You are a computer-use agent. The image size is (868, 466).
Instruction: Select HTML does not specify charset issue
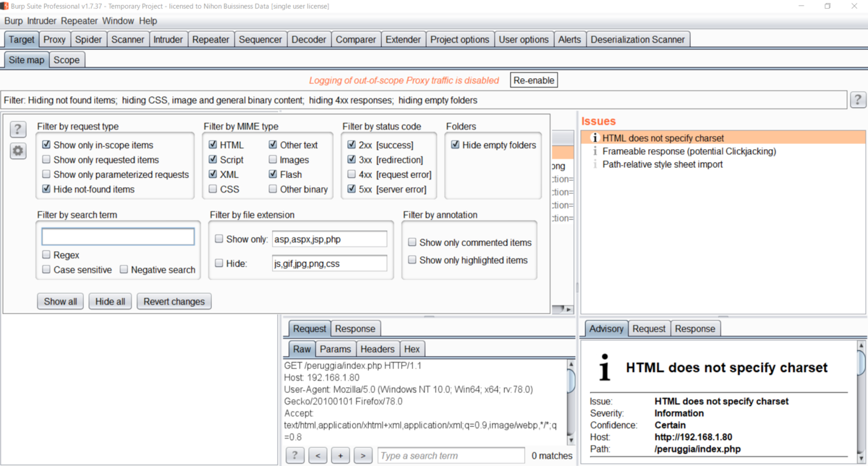[723, 137]
